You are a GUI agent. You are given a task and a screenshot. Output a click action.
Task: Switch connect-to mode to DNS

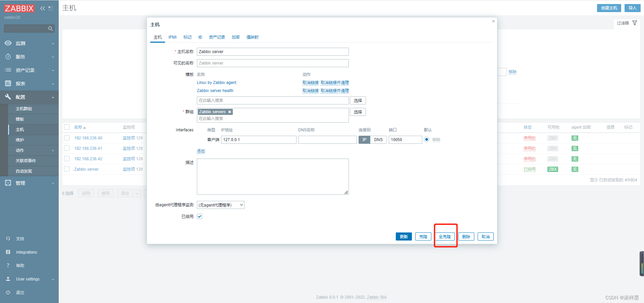[378, 140]
